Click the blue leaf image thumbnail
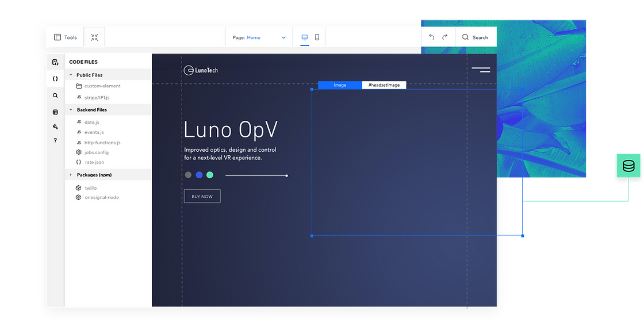The width and height of the screenshot is (644, 322). (x=541, y=98)
